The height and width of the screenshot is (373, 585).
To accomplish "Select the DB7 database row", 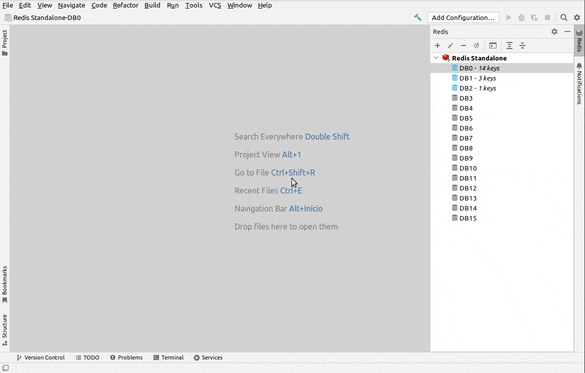I will (502, 138).
